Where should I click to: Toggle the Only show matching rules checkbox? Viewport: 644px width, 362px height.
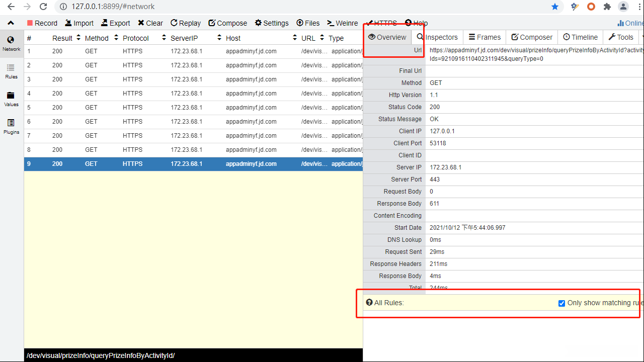pyautogui.click(x=561, y=303)
